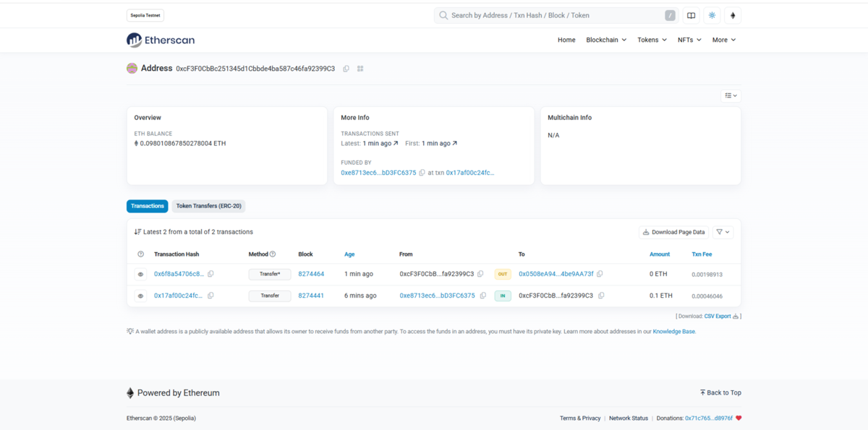Open funding transaction 0x17af00c24fc link in More Info

click(470, 173)
